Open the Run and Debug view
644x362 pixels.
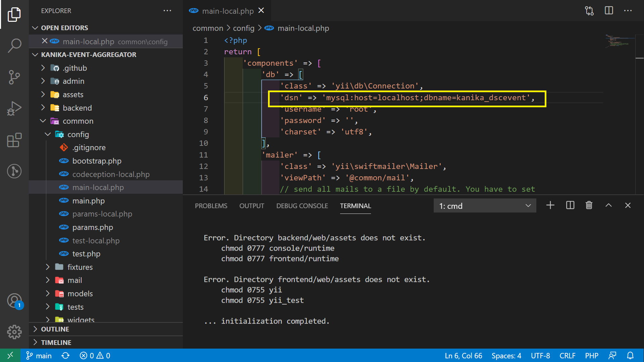pos(14,108)
